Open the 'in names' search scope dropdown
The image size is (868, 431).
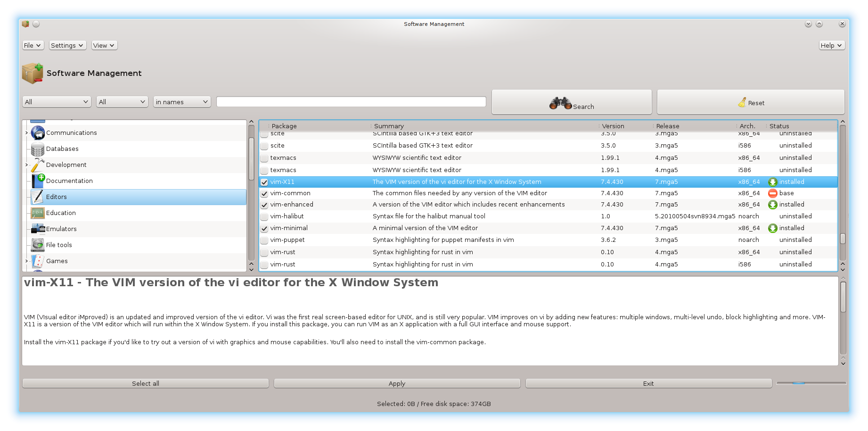pyautogui.click(x=182, y=102)
